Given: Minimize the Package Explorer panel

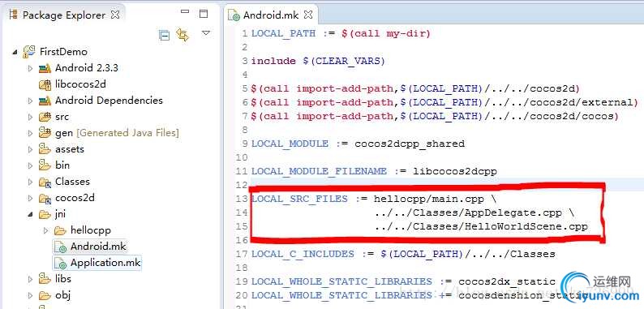Looking at the screenshot, I should (185, 11).
